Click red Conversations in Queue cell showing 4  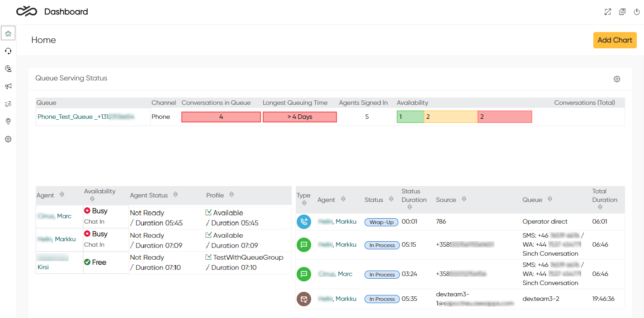pos(221,117)
